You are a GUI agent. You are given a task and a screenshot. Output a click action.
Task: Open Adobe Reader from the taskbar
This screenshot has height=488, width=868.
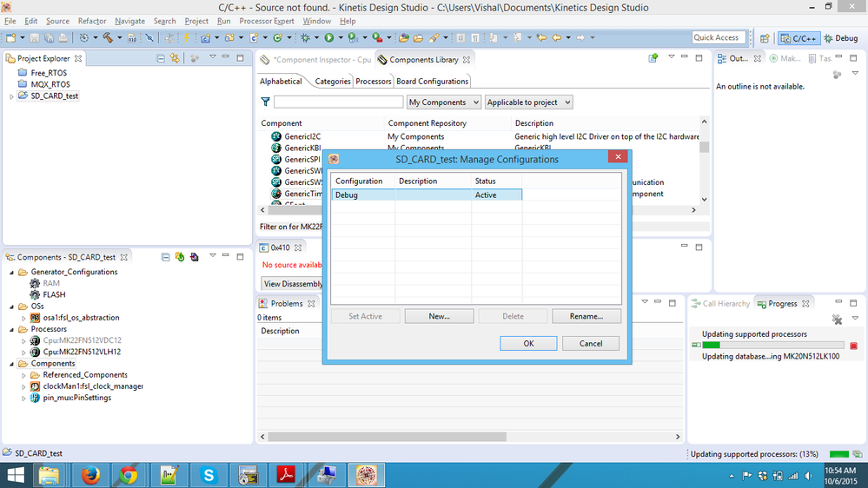tap(286, 475)
